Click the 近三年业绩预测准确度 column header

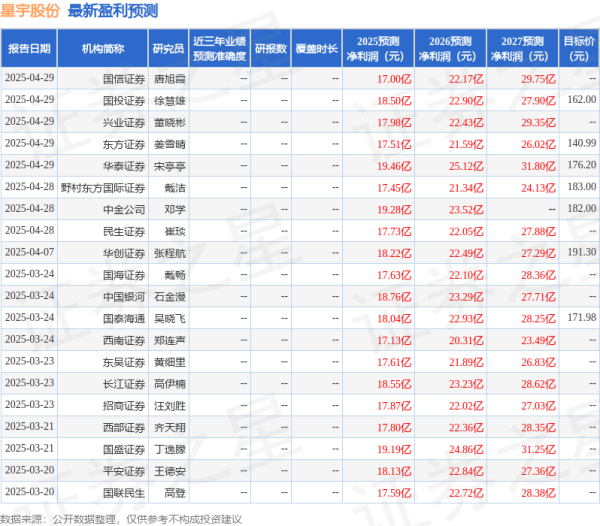(217, 48)
